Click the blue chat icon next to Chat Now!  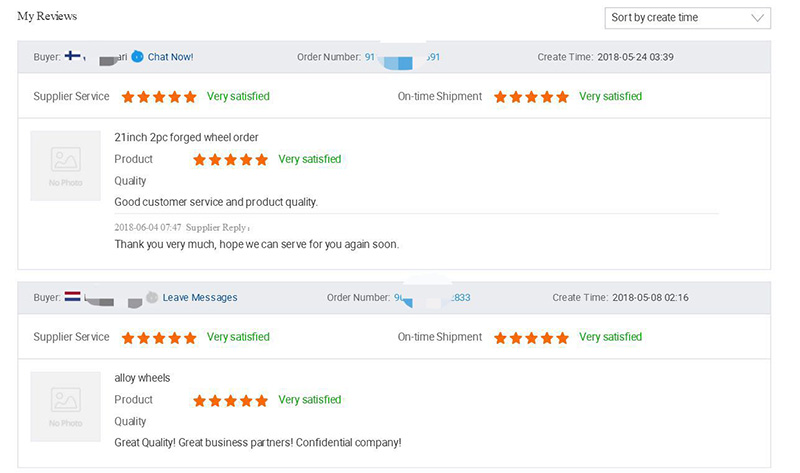pyautogui.click(x=137, y=56)
